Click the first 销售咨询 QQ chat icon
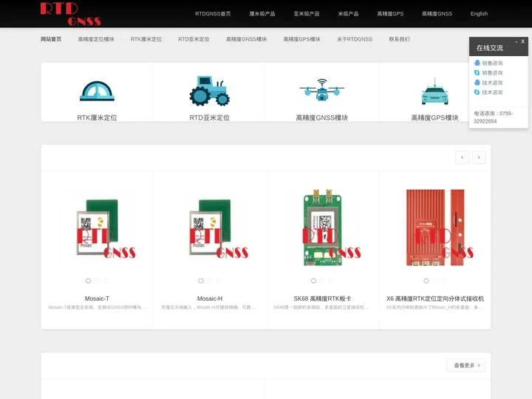The height and width of the screenshot is (399, 532). pyautogui.click(x=477, y=63)
